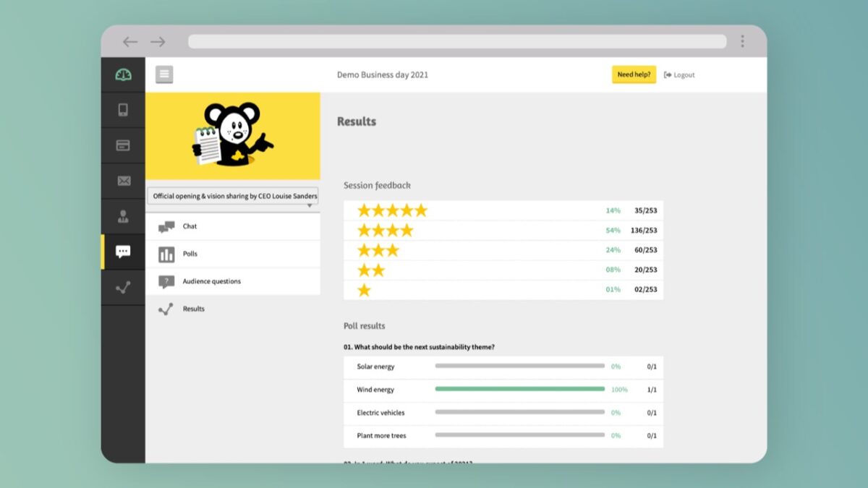Open the speech bubble interaction icon in sidebar
868x488 pixels.
pos(123,252)
